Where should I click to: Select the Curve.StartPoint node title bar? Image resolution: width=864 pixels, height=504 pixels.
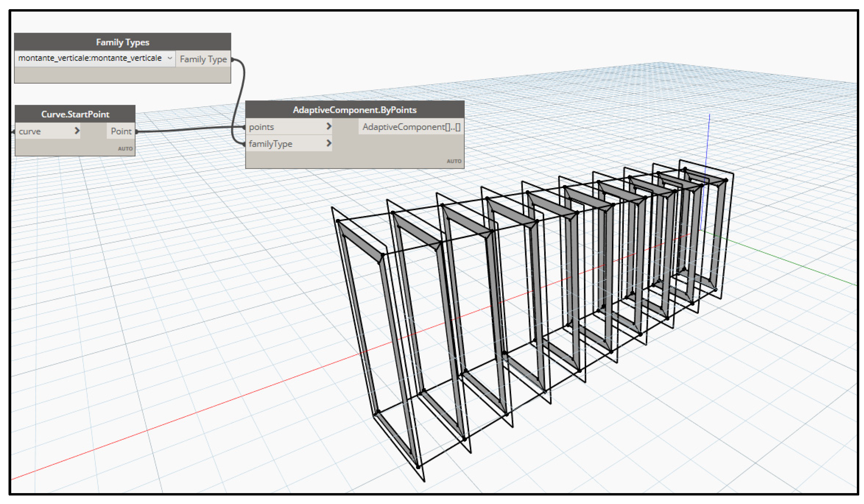tap(75, 114)
